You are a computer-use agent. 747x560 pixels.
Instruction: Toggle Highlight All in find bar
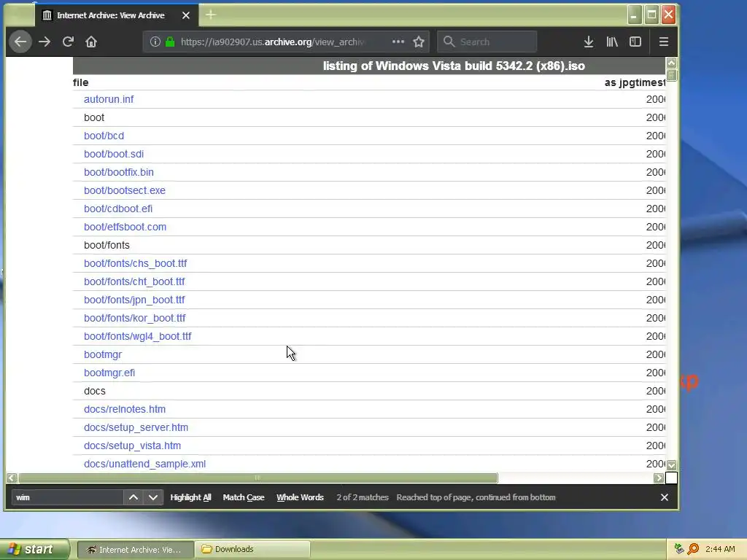(x=190, y=497)
